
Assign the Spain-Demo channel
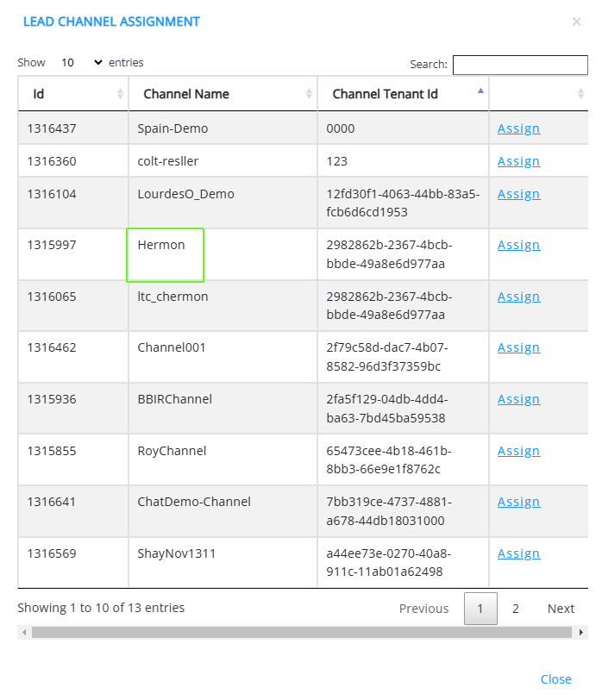pos(518,128)
